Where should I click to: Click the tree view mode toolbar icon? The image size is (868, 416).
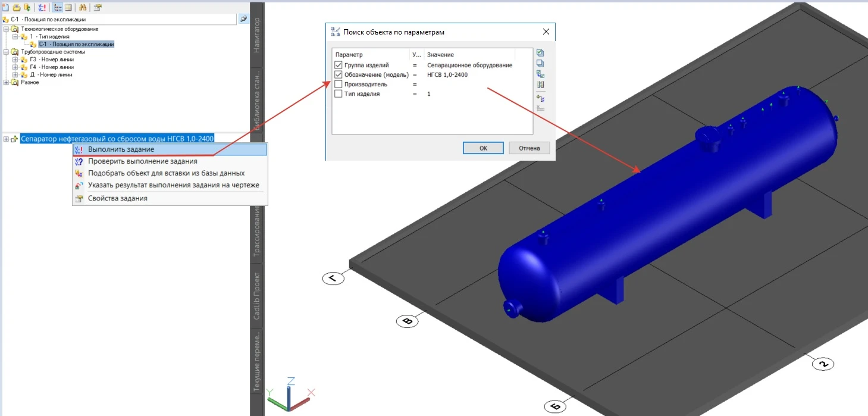pos(58,7)
